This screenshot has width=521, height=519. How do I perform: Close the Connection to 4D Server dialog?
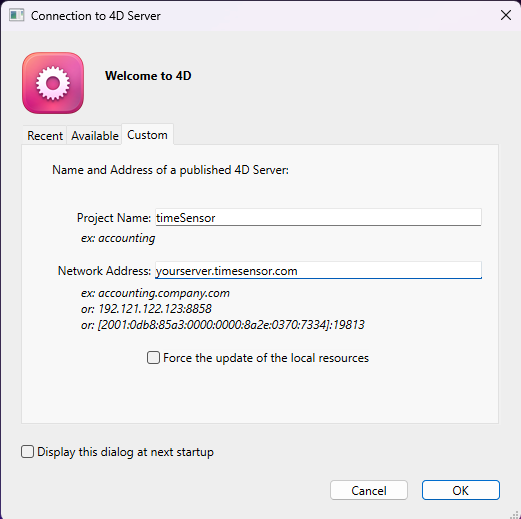click(x=506, y=15)
